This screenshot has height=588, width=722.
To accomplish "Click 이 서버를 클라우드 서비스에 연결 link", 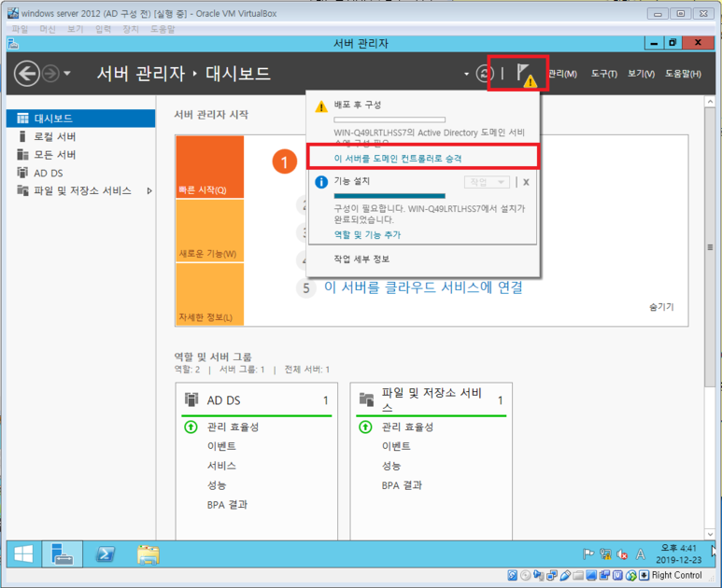I will tap(423, 287).
